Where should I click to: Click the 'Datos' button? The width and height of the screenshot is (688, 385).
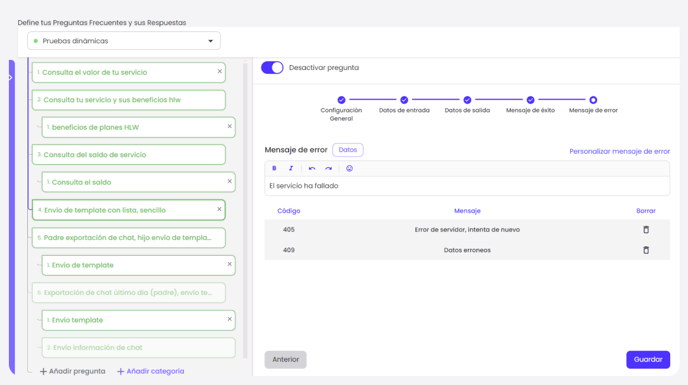(348, 150)
